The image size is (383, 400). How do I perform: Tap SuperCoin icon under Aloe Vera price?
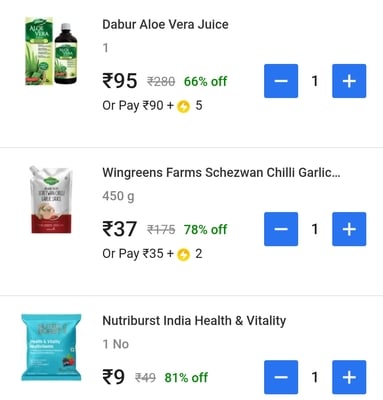[x=183, y=107]
